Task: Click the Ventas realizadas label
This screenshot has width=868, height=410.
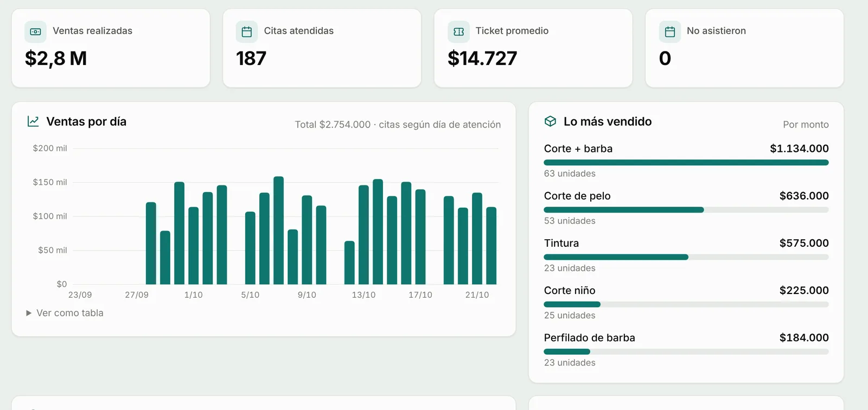Action: click(x=92, y=31)
